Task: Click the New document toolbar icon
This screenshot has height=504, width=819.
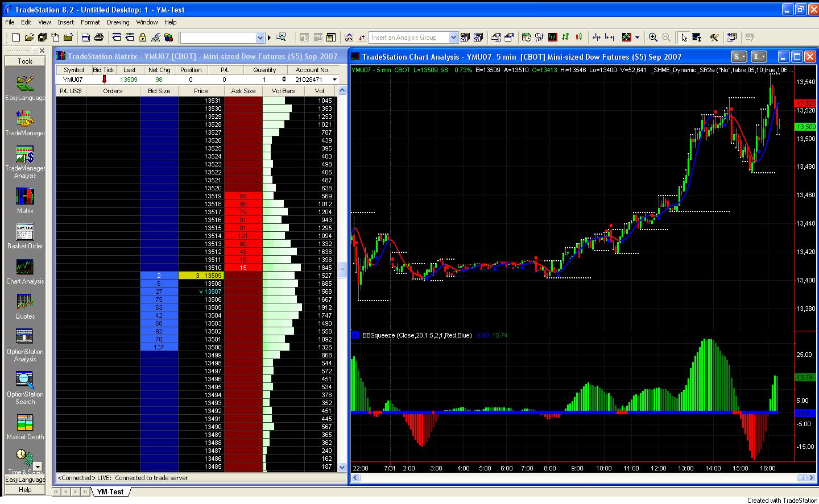Action: (16, 38)
